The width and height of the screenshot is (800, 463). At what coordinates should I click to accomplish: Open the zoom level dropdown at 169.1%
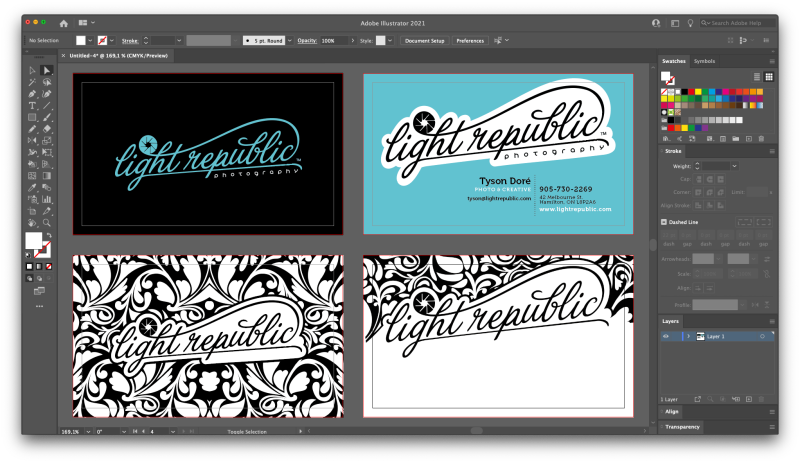coord(88,432)
